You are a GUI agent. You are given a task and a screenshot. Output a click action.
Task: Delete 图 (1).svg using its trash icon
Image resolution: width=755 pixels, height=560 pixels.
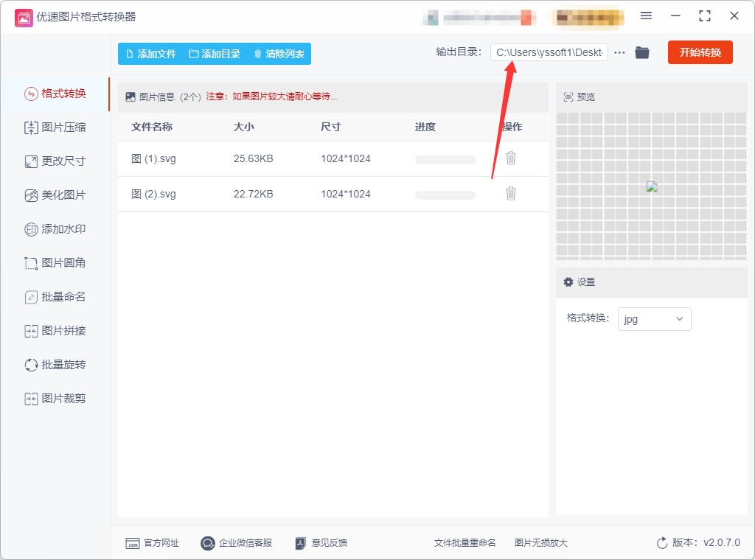point(511,158)
